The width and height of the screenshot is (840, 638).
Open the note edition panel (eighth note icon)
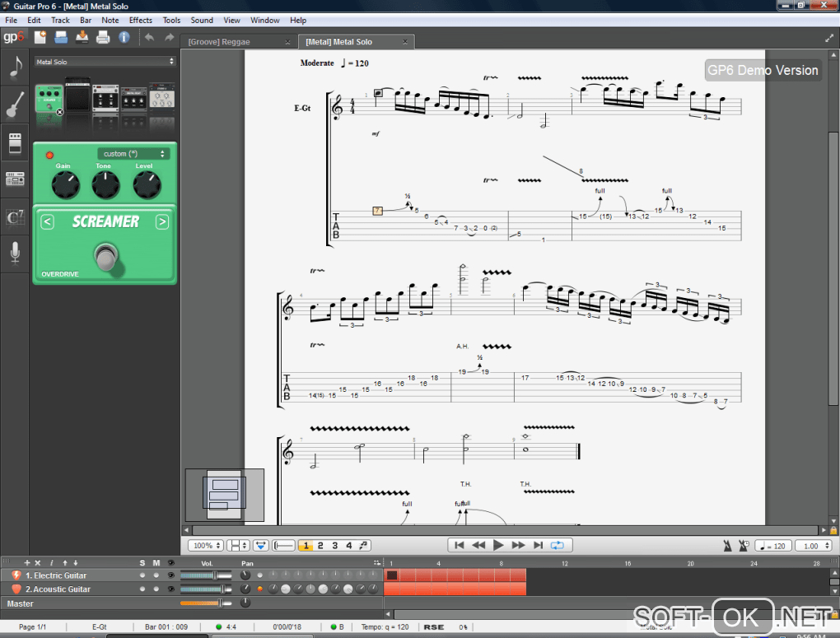15,68
